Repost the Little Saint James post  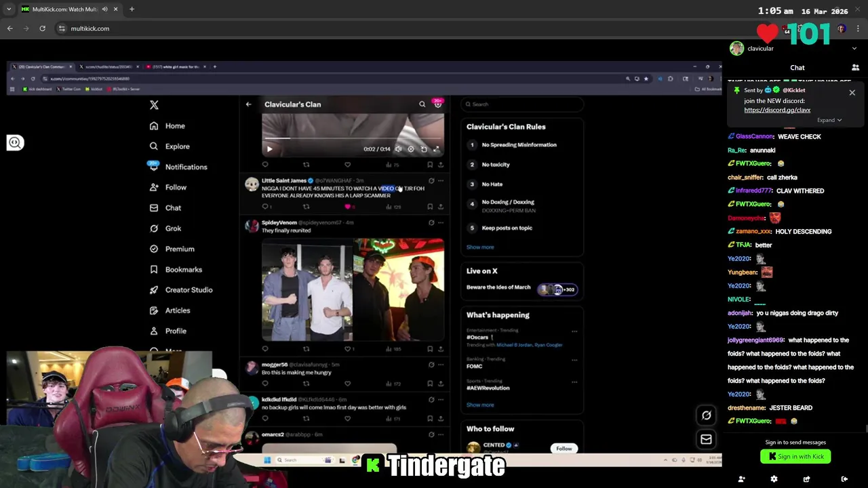click(x=306, y=207)
